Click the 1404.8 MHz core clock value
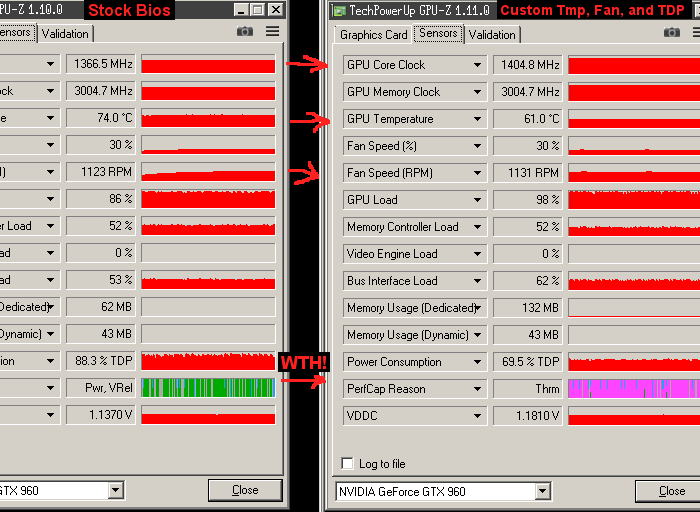The width and height of the screenshot is (700, 512). click(528, 65)
